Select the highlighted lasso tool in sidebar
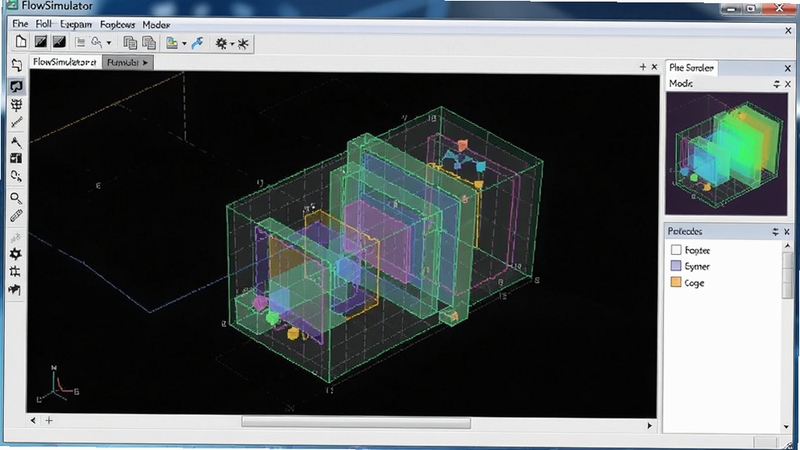 (16, 86)
